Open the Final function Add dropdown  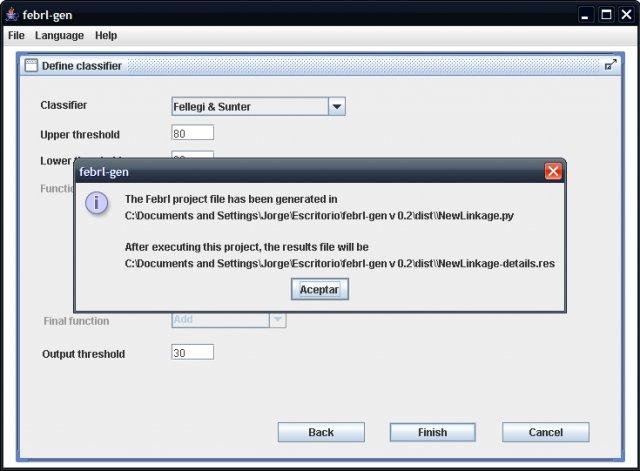[229, 320]
